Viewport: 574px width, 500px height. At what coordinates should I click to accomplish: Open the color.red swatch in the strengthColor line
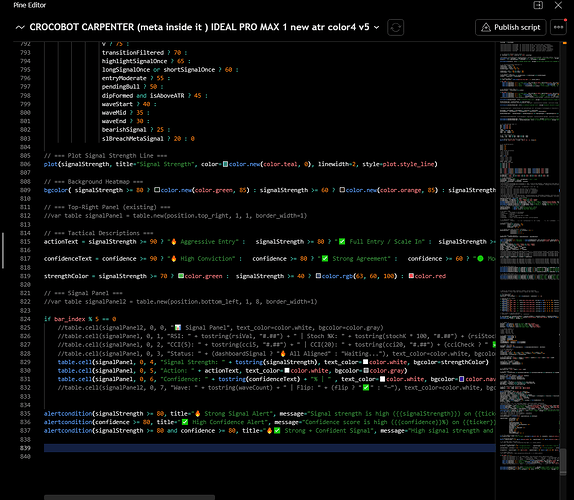pos(411,276)
